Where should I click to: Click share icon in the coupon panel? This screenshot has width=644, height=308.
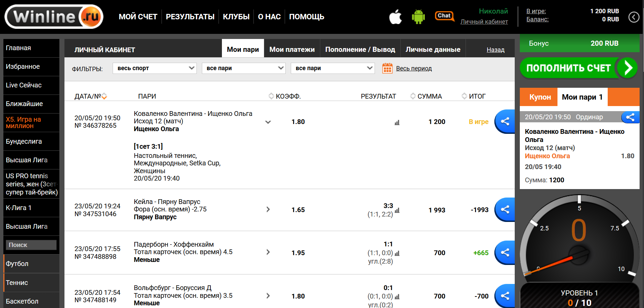coord(630,117)
